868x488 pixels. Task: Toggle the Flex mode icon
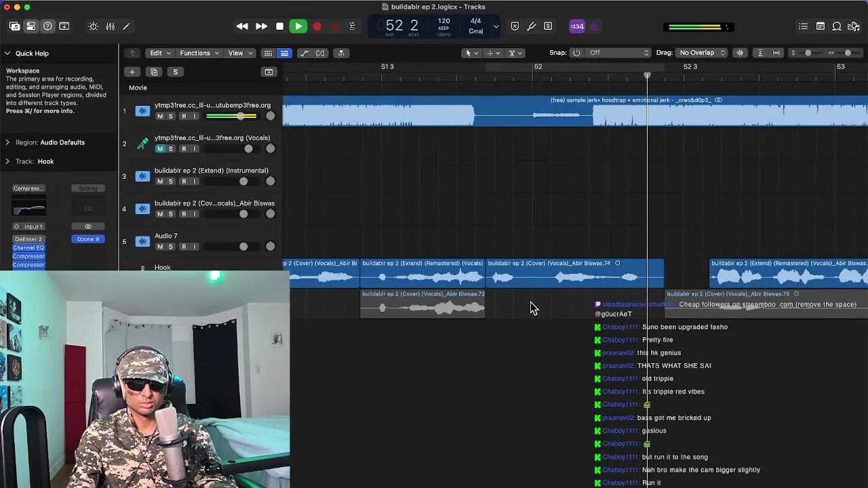(x=320, y=53)
